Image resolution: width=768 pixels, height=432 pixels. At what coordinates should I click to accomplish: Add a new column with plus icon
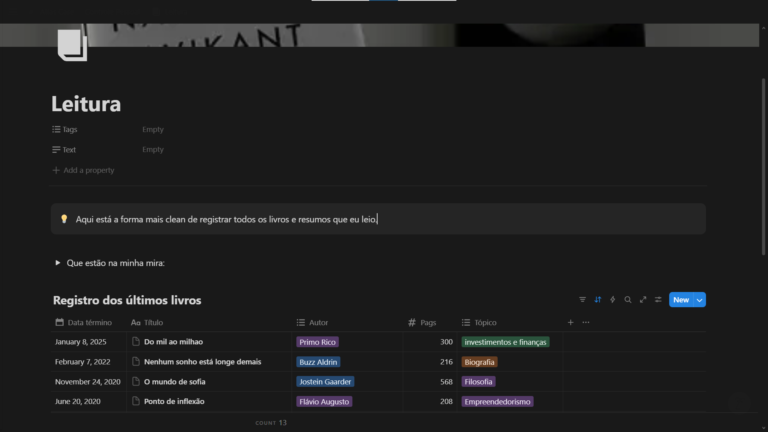(571, 322)
